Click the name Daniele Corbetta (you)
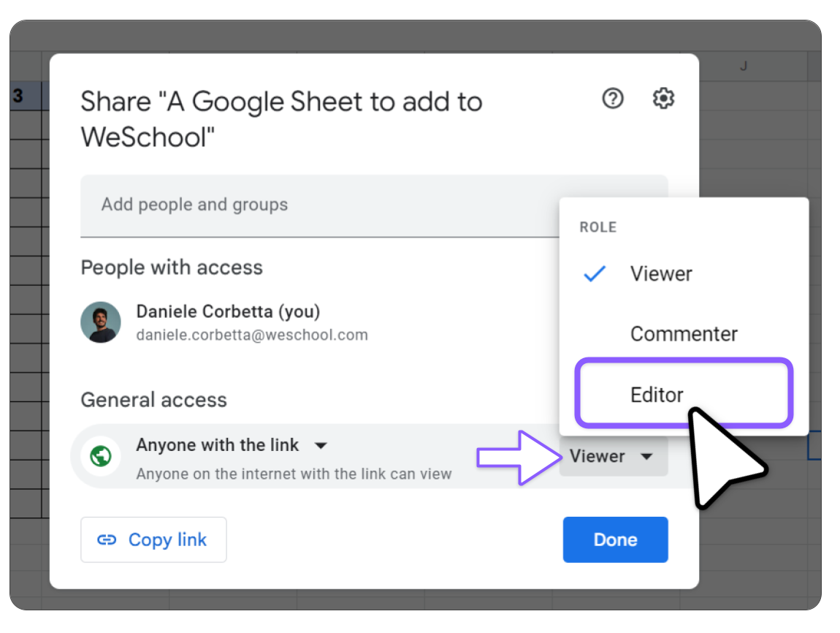The height and width of the screenshot is (633, 840). [x=228, y=311]
